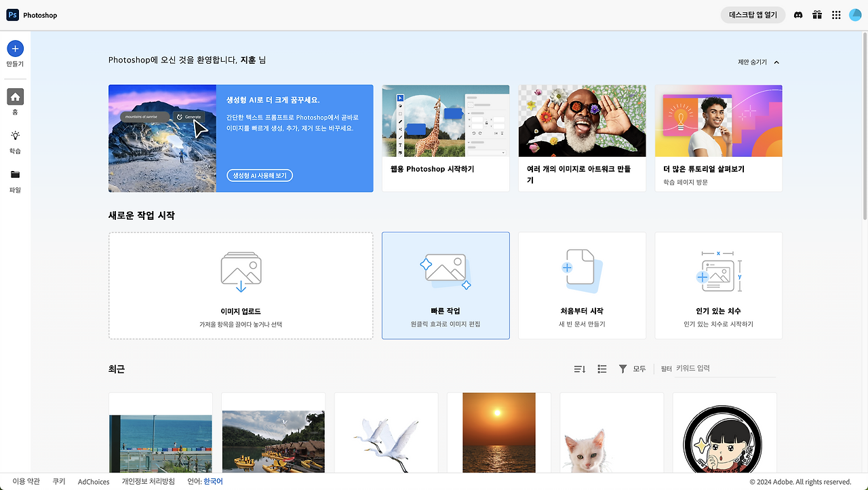Select the 이미지 업로드 drop zone
The height and width of the screenshot is (490, 868).
[241, 286]
